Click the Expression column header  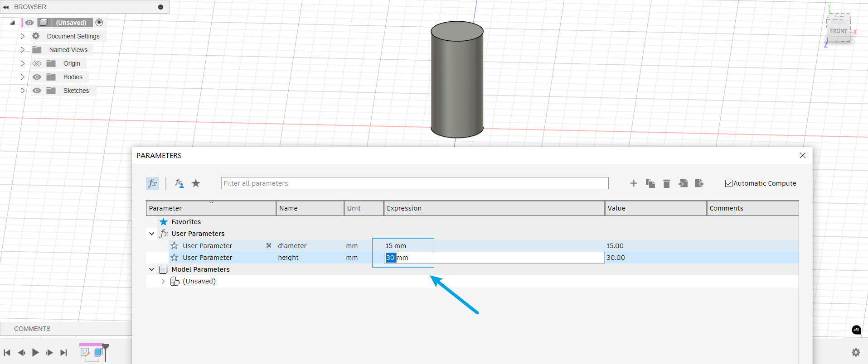tap(495, 208)
